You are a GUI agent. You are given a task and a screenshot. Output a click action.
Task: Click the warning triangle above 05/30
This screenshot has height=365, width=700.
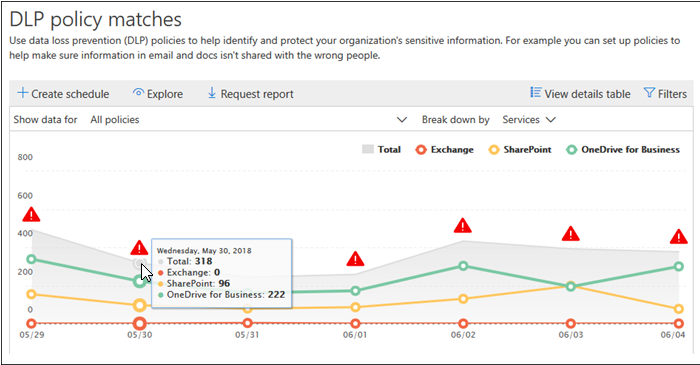139,248
